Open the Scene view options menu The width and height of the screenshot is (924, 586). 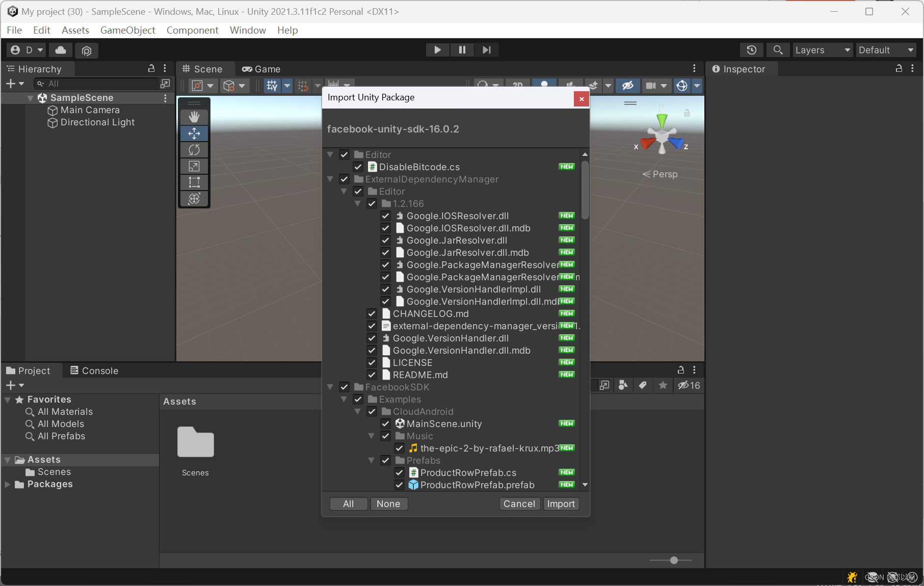pyautogui.click(x=694, y=68)
